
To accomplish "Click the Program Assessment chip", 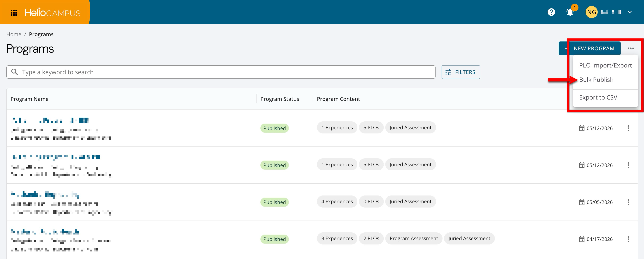I will click(x=414, y=238).
